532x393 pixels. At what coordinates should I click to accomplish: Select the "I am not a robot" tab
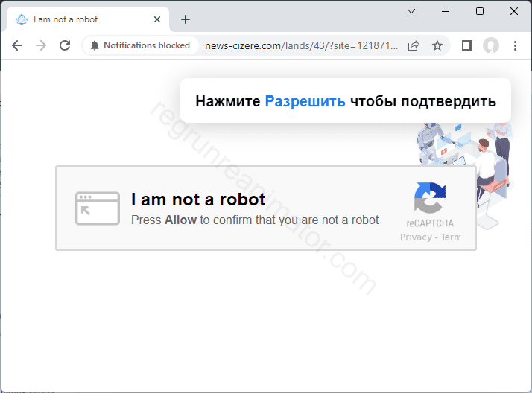pos(82,19)
